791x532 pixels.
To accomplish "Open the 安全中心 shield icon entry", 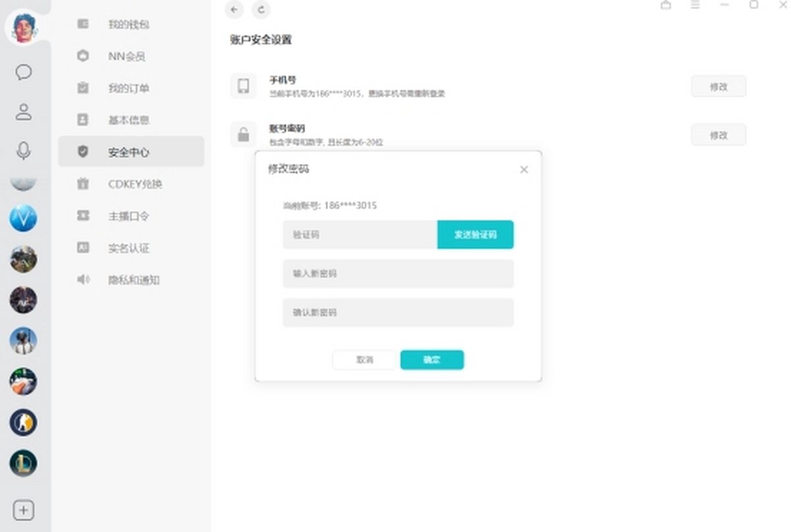I will (x=84, y=152).
